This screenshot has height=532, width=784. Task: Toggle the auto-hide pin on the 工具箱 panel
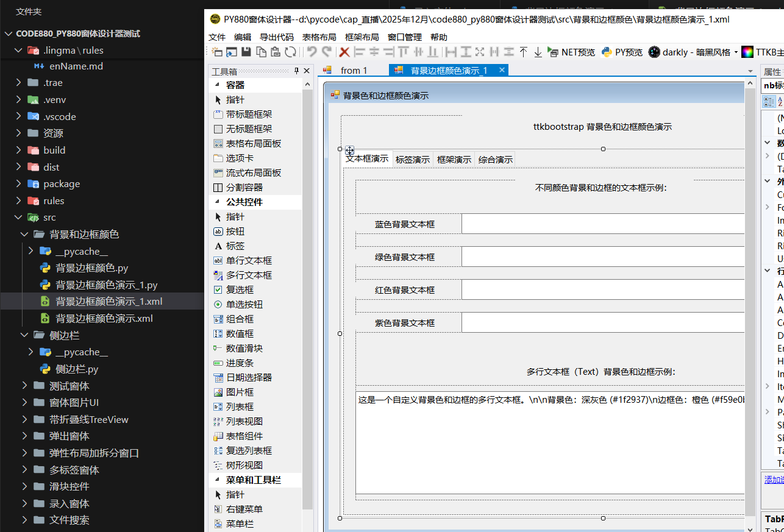(x=298, y=71)
